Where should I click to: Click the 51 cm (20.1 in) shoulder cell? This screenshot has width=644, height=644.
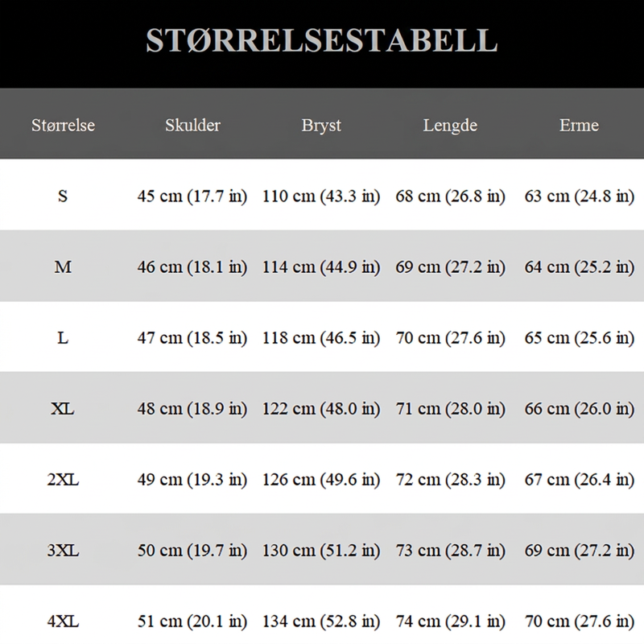pyautogui.click(x=192, y=621)
